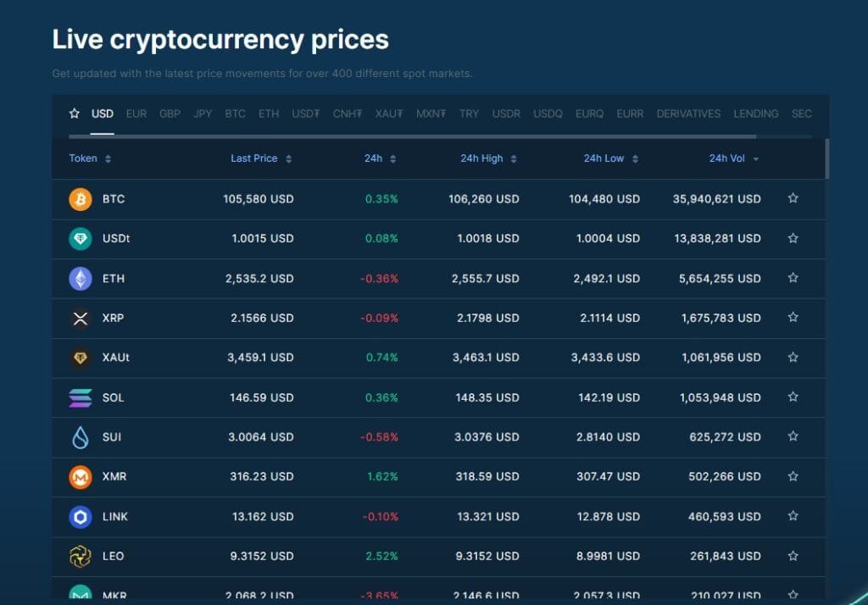Viewport: 868px width, 605px height.
Task: Switch to the JPY market tab
Action: [203, 114]
